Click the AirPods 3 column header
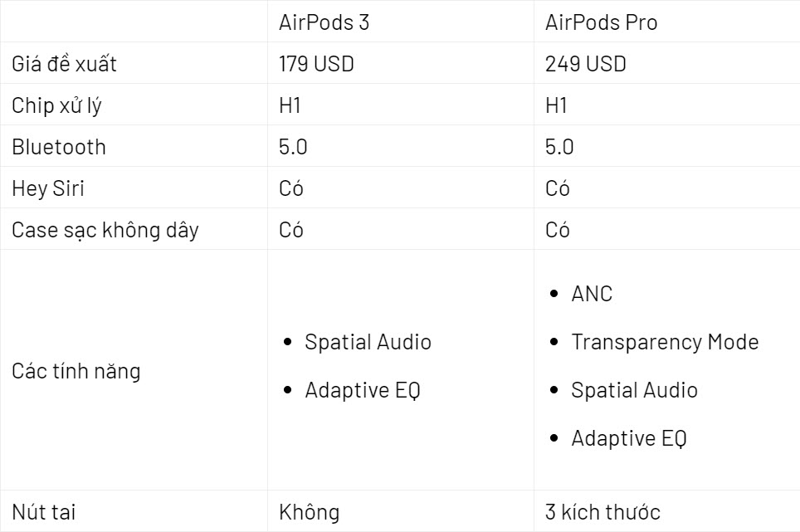This screenshot has height=532, width=800. click(324, 22)
